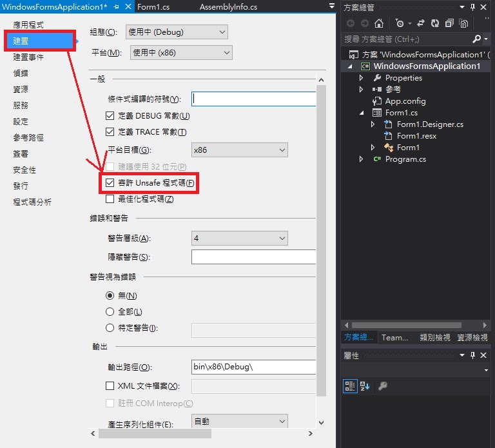The width and height of the screenshot is (495, 448).
Task: Select the 參考路徑 properties page
Action: (28, 138)
